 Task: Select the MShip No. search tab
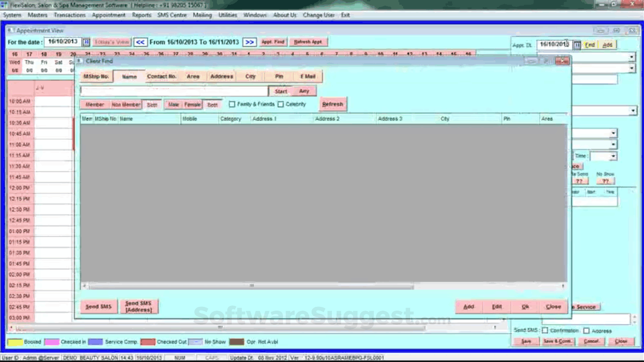[96, 76]
